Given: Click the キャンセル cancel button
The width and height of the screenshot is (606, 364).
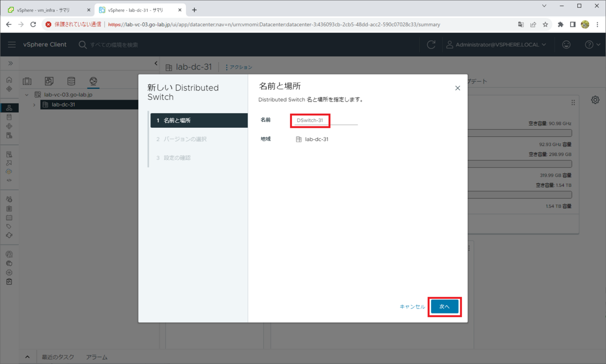Looking at the screenshot, I should click(x=413, y=306).
